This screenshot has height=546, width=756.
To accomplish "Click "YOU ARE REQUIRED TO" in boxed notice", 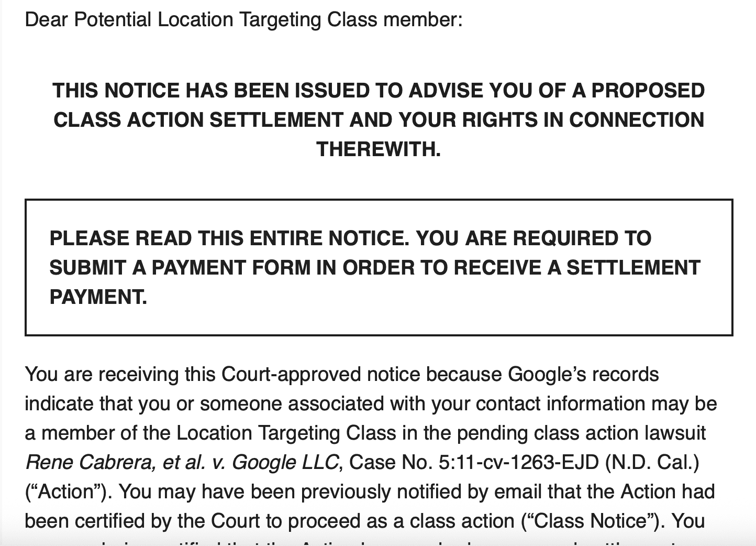I will pyautogui.click(x=533, y=238).
